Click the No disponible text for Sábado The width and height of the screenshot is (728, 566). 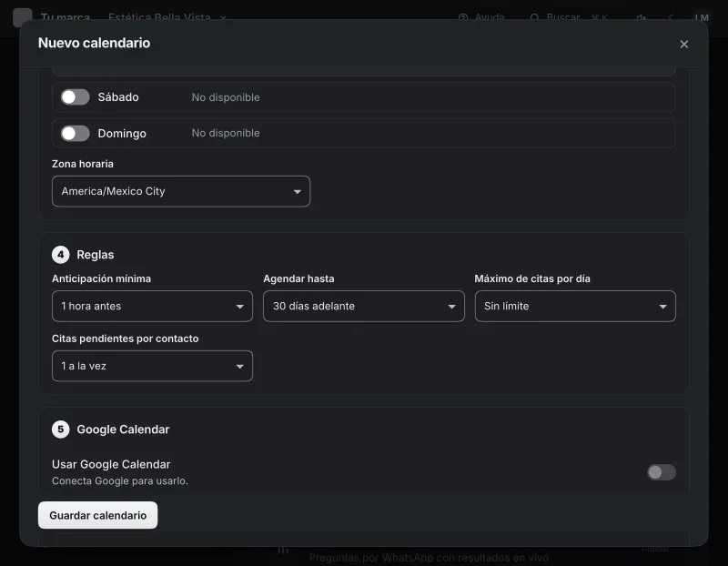point(226,97)
